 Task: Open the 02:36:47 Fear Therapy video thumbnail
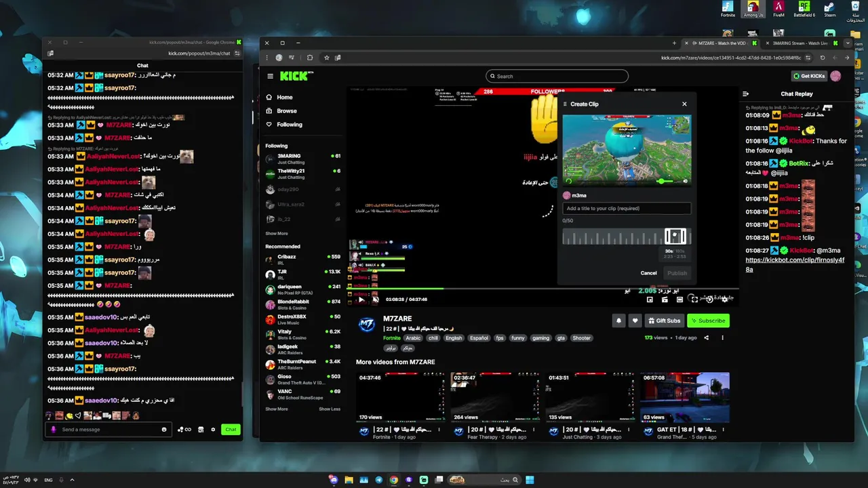(496, 397)
